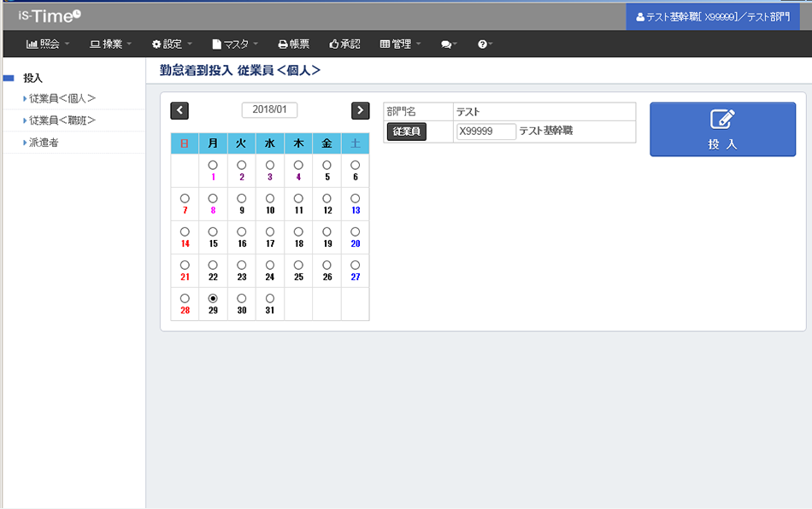Select the radio button for day 12
Screen dimensions: 812x509
pyautogui.click(x=327, y=199)
